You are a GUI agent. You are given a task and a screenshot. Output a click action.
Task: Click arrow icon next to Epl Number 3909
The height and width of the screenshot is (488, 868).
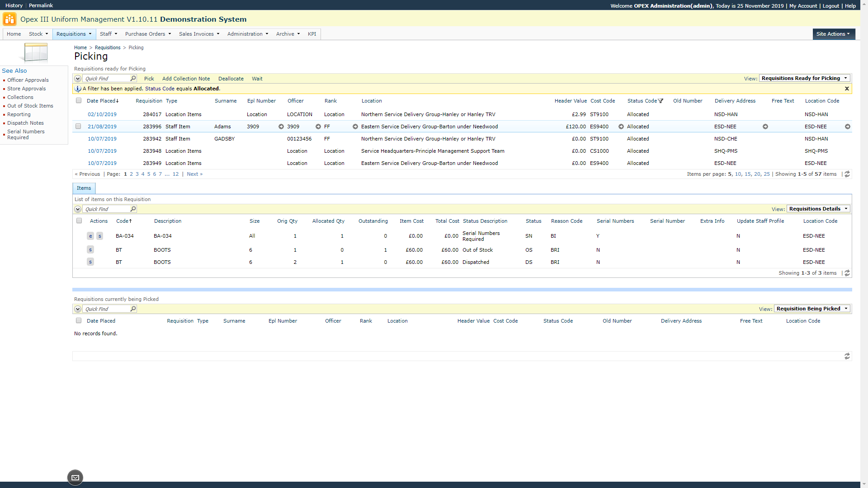point(281,127)
